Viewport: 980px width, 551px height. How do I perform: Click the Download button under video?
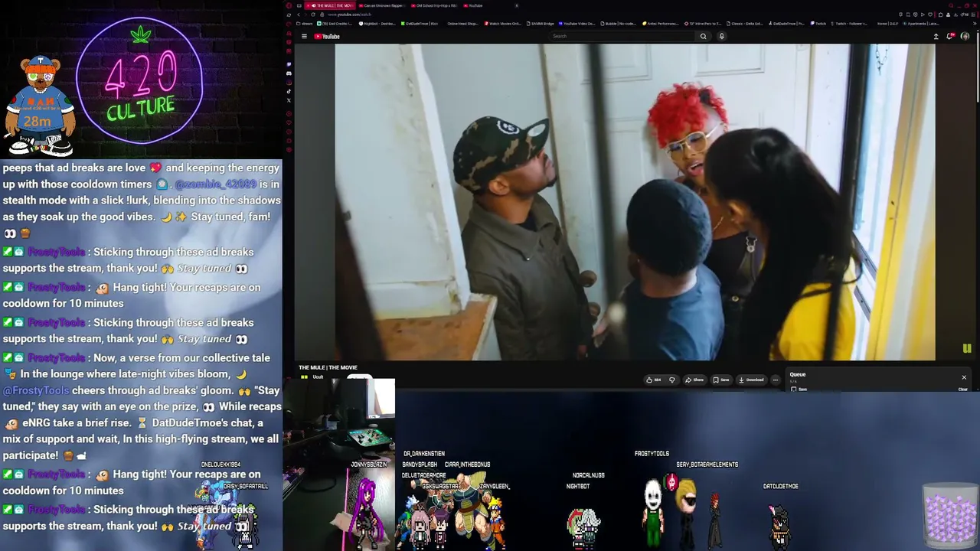tap(751, 380)
